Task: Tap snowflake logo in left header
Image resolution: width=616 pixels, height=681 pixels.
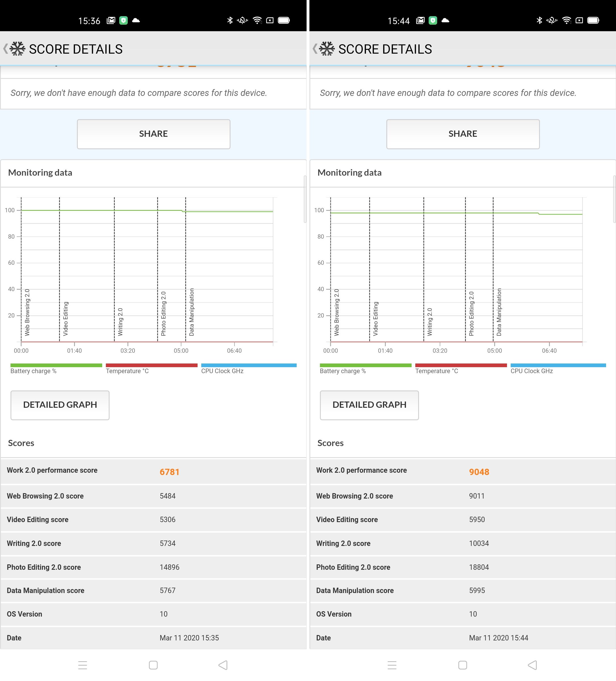Action: point(18,49)
